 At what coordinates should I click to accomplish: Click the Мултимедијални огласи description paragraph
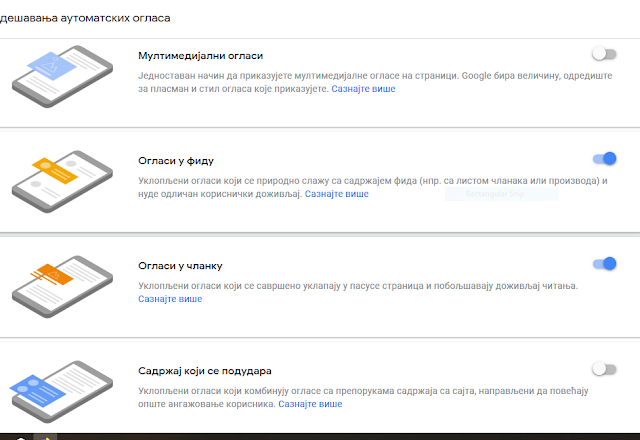click(x=375, y=82)
